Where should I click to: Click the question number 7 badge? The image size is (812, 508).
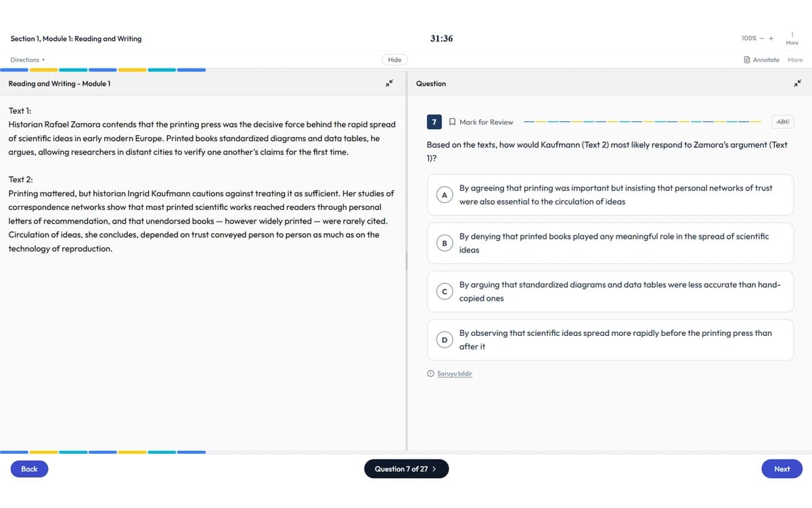(434, 122)
